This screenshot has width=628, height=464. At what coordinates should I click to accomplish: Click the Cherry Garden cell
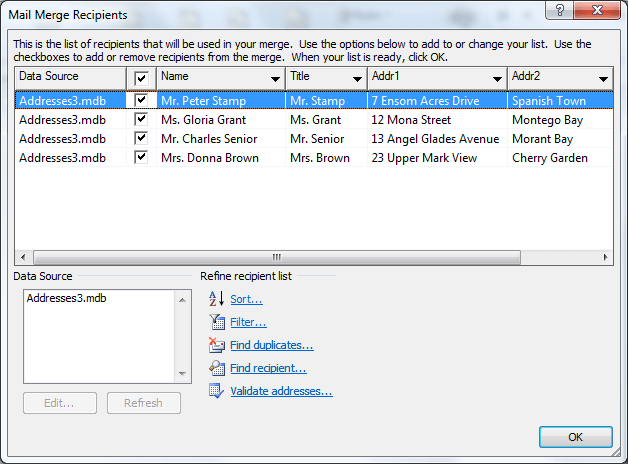tap(560, 158)
